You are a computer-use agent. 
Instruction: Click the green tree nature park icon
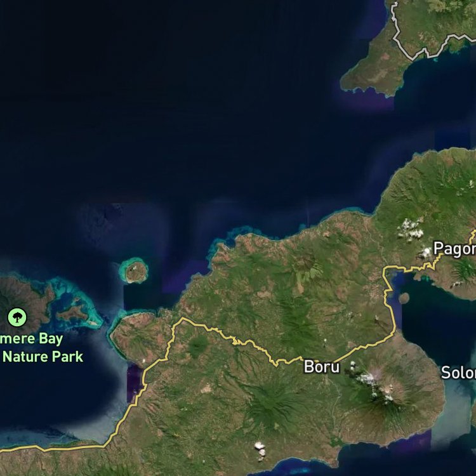pyautogui.click(x=17, y=317)
